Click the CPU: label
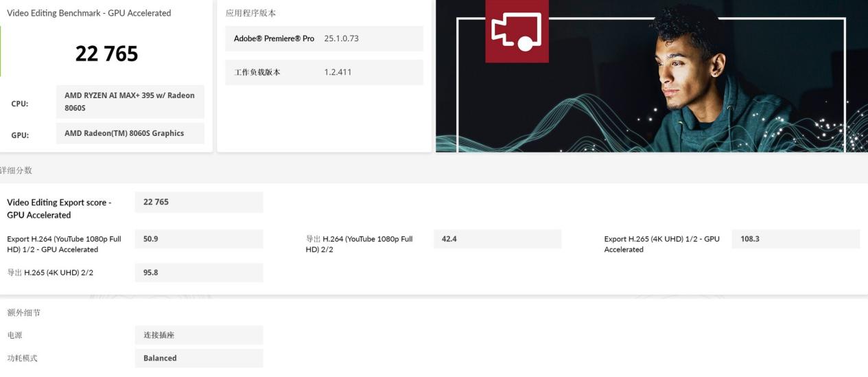The image size is (868, 377). (x=20, y=104)
